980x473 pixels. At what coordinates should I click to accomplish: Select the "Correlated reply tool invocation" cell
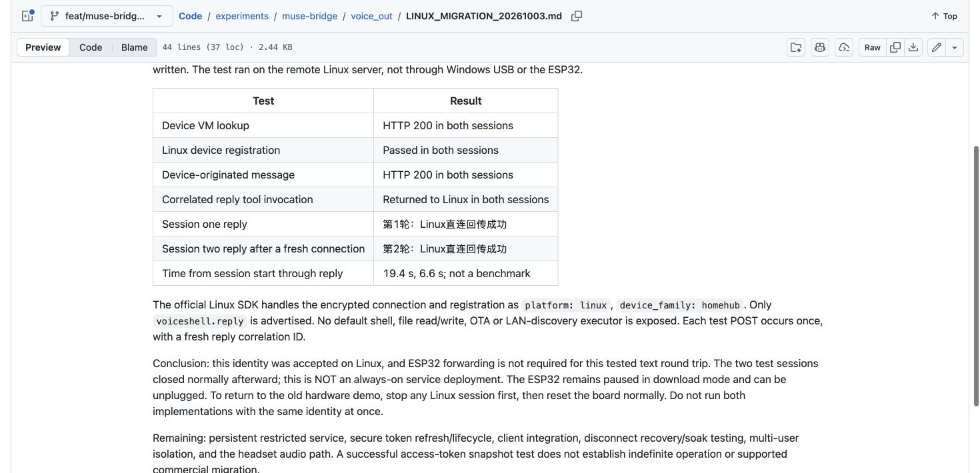tap(263, 199)
